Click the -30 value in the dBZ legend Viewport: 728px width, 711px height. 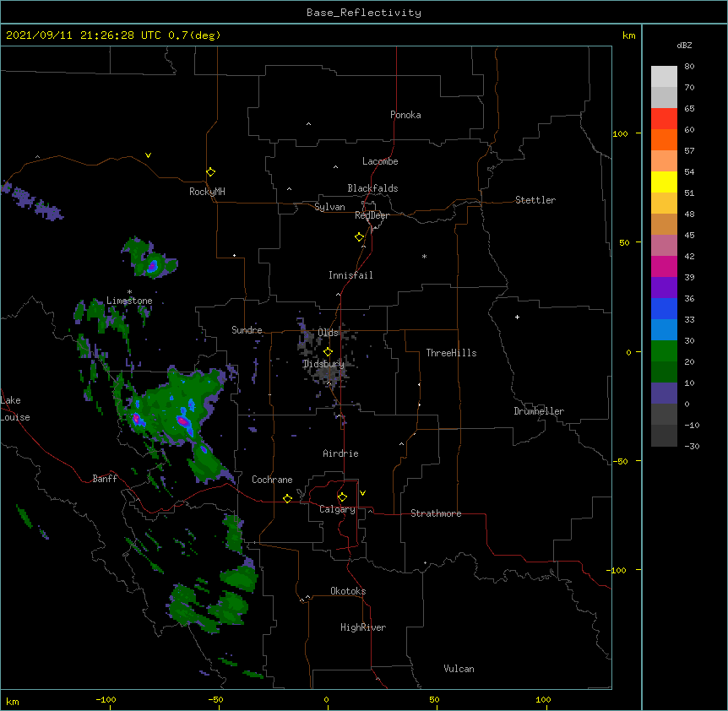pos(692,446)
